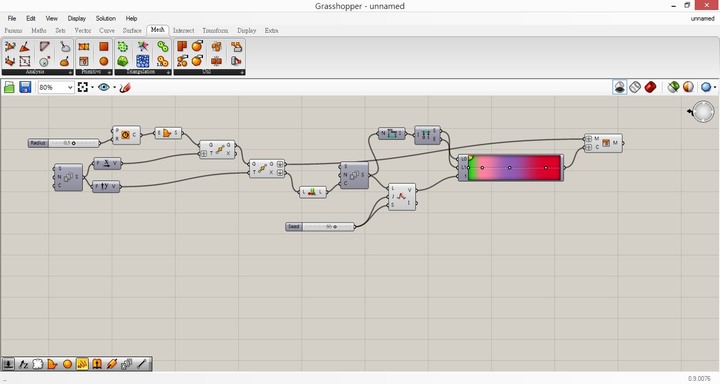Select the Jitter component with red curve
This screenshot has width=720, height=384.
tap(402, 197)
